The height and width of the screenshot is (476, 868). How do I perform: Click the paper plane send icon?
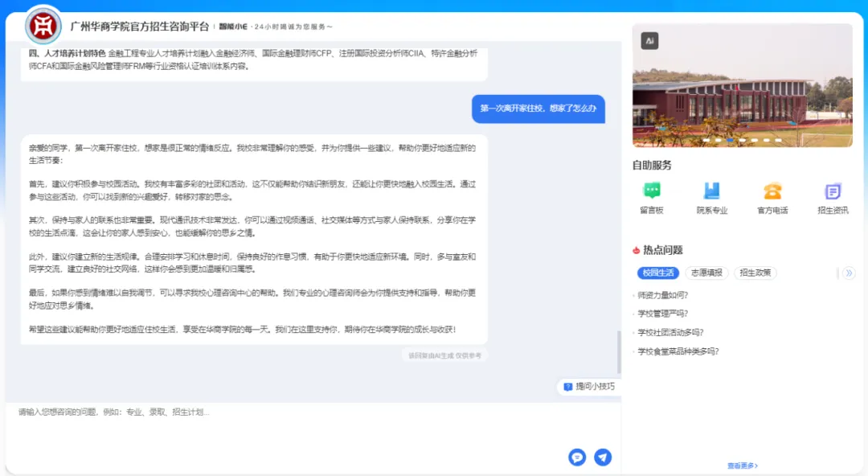pos(603,457)
